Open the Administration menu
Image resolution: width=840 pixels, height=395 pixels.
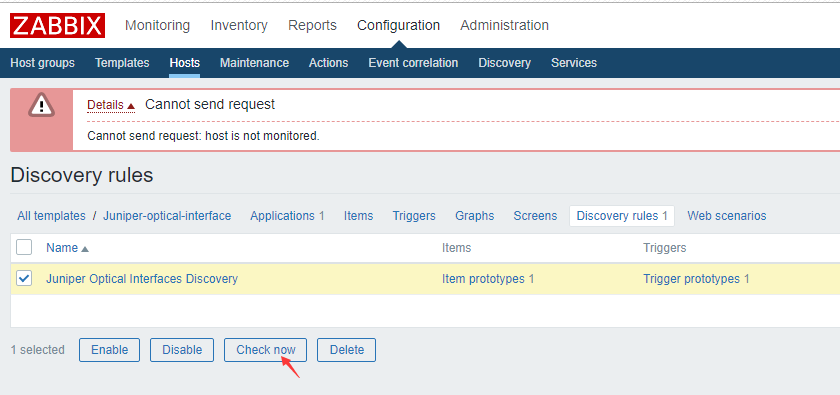click(505, 25)
